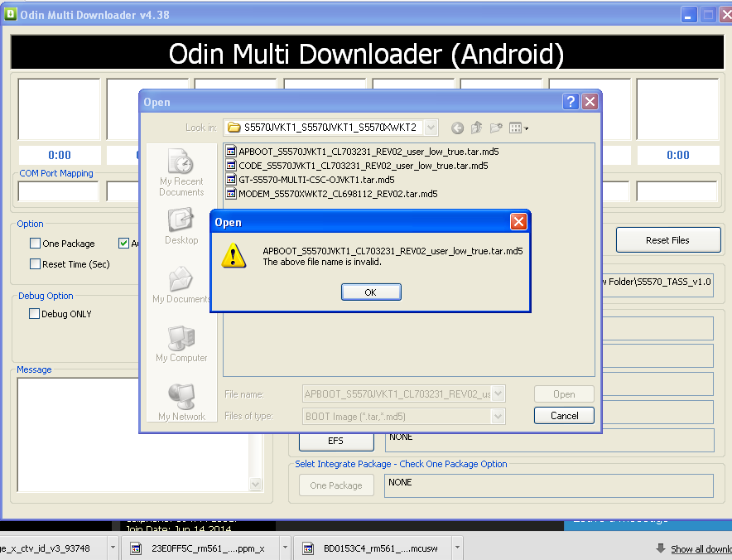Image resolution: width=732 pixels, height=560 pixels.
Task: Open download menu for 23E0FF5C_rm561 file
Action: (x=285, y=548)
